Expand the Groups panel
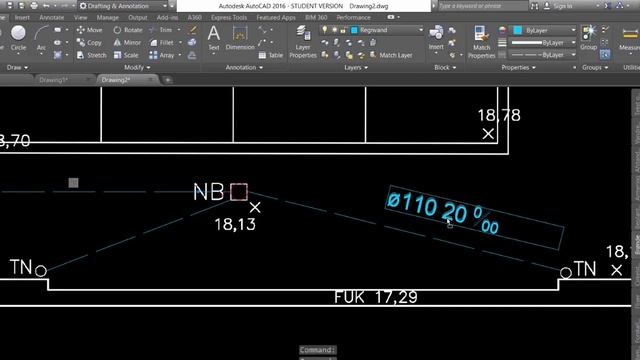 point(595,67)
